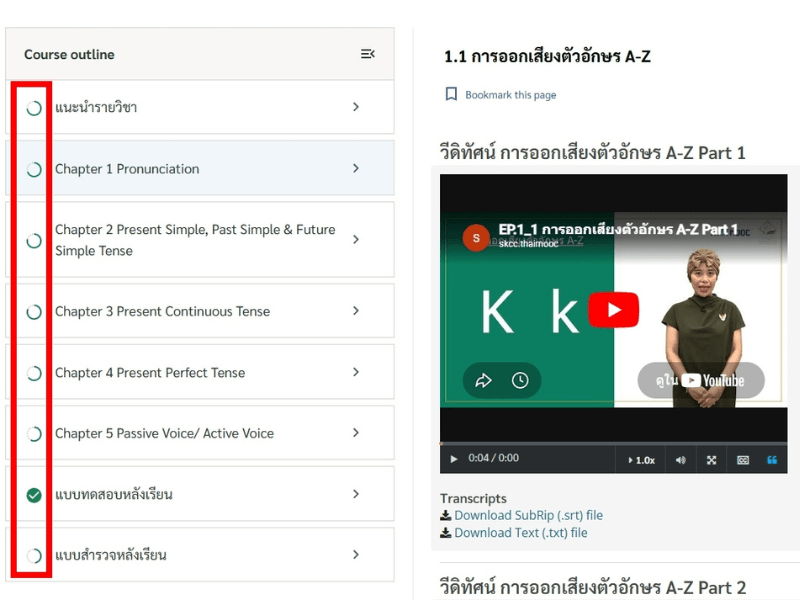Collapse the Course outline sidebar icon

point(368,54)
